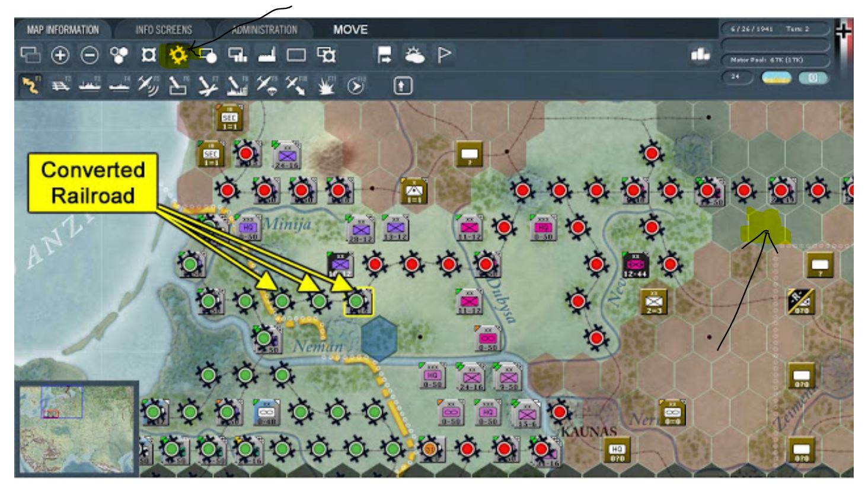Switch to the INFO SCREENS tab
The height and width of the screenshot is (494, 868).
point(163,30)
